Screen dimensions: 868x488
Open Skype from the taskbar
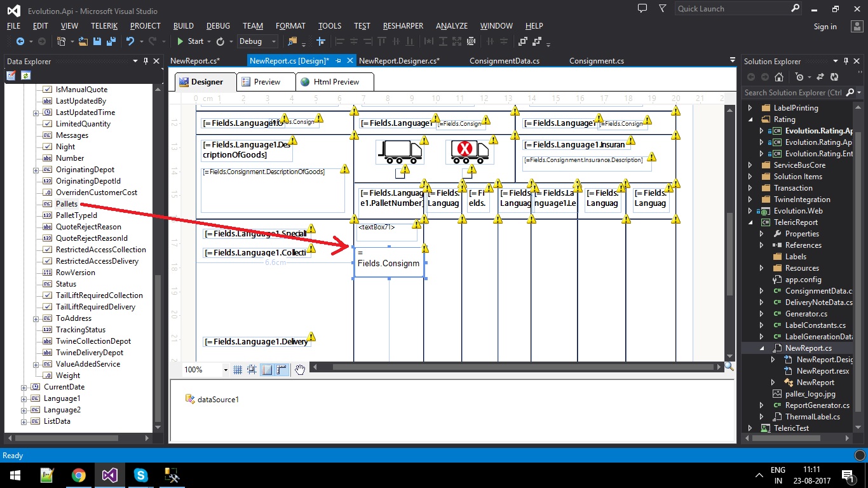click(140, 475)
